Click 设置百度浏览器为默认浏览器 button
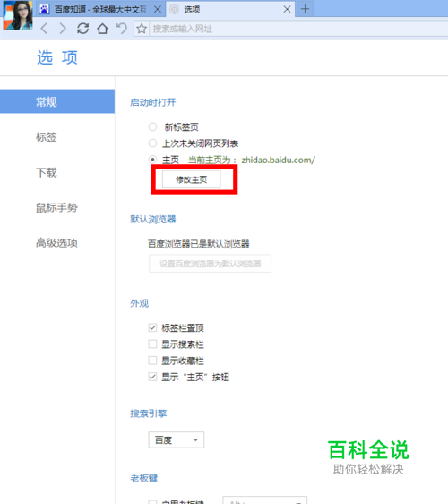 (210, 264)
